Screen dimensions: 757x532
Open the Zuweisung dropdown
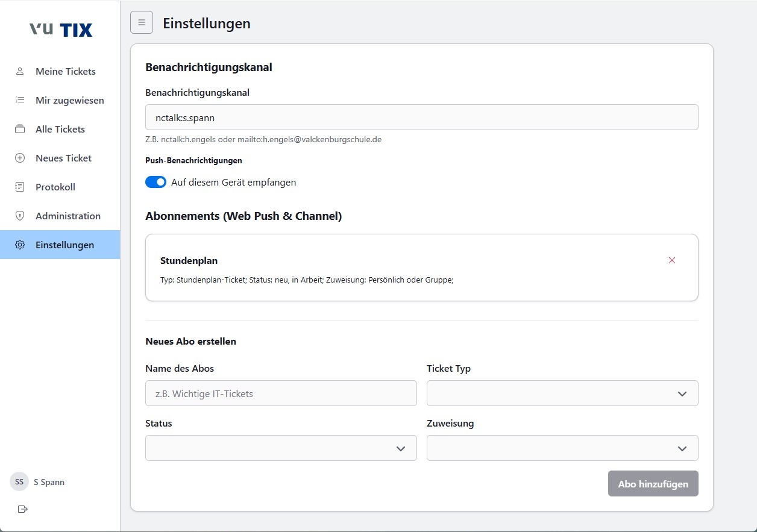pos(562,448)
